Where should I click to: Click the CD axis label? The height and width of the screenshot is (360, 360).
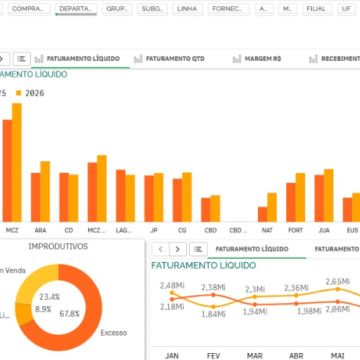(x=69, y=230)
